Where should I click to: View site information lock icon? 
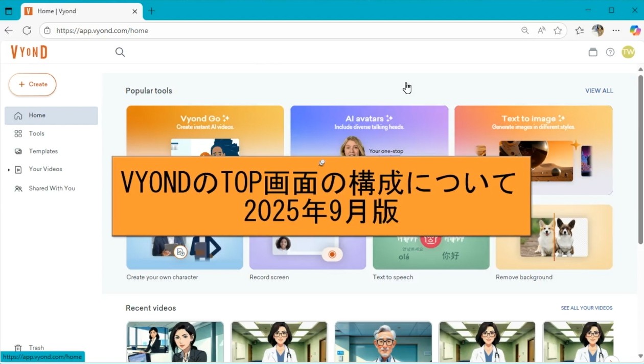[x=47, y=31]
